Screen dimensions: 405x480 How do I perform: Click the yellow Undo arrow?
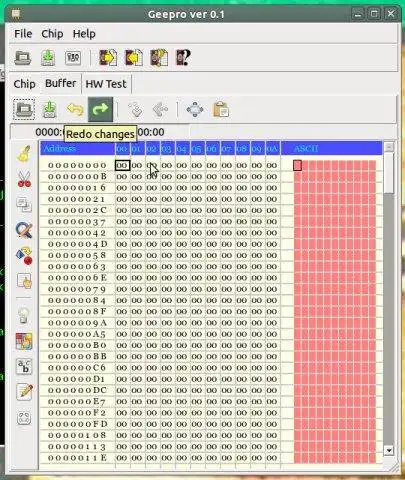tap(75, 109)
